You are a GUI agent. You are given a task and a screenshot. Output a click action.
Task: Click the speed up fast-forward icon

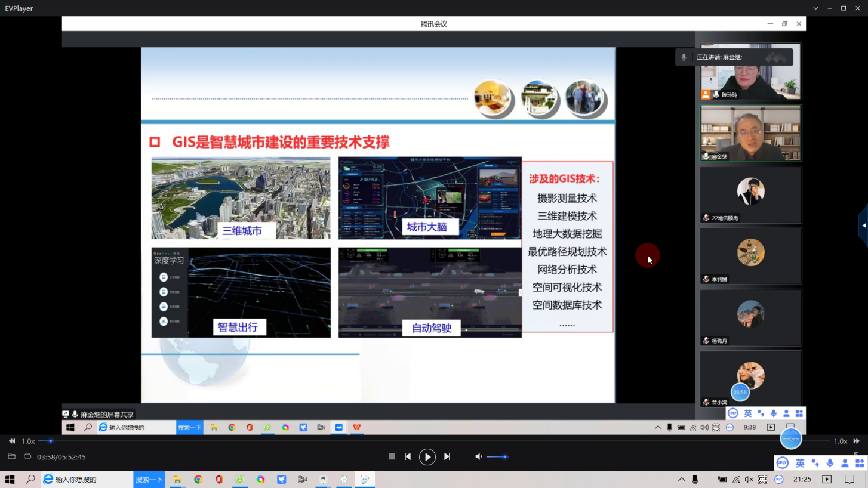coord(857,441)
